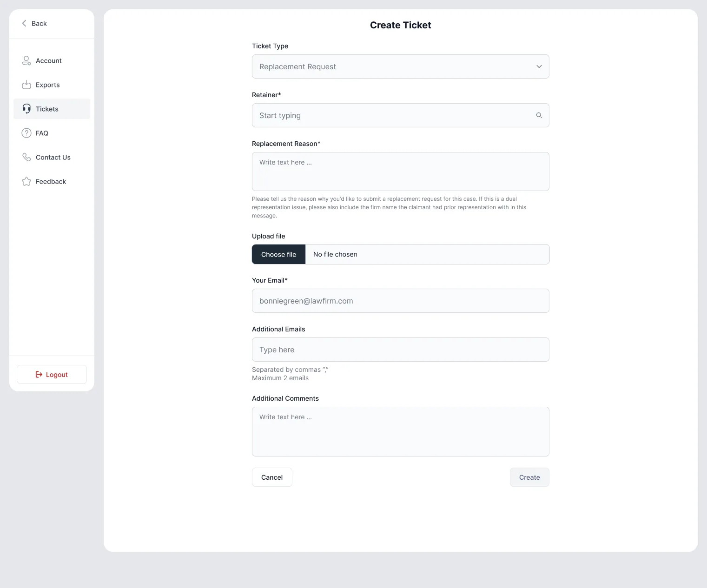Click the 'Retainer*' field label
This screenshot has width=707, height=588.
point(266,95)
